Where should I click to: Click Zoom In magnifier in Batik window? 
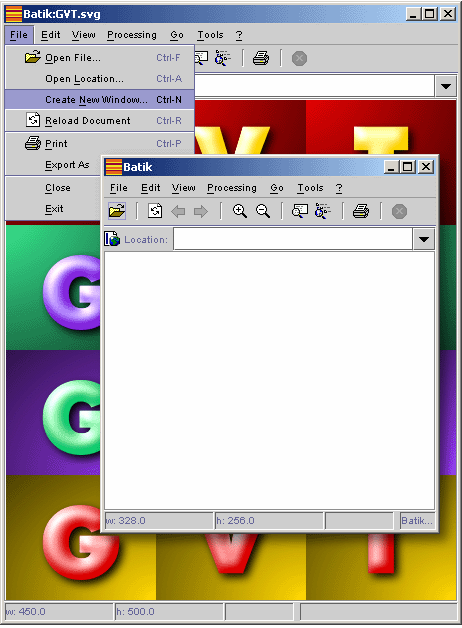coord(239,211)
